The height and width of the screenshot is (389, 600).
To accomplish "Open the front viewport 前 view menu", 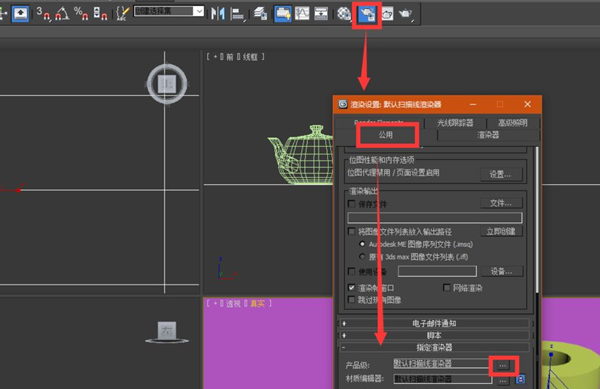I will coord(230,57).
